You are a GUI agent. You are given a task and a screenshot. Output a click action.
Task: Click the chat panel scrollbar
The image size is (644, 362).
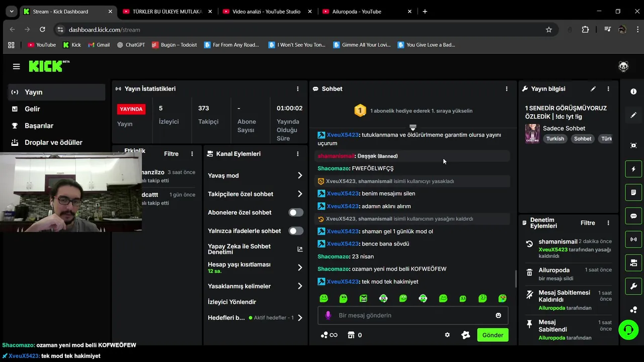click(515, 280)
